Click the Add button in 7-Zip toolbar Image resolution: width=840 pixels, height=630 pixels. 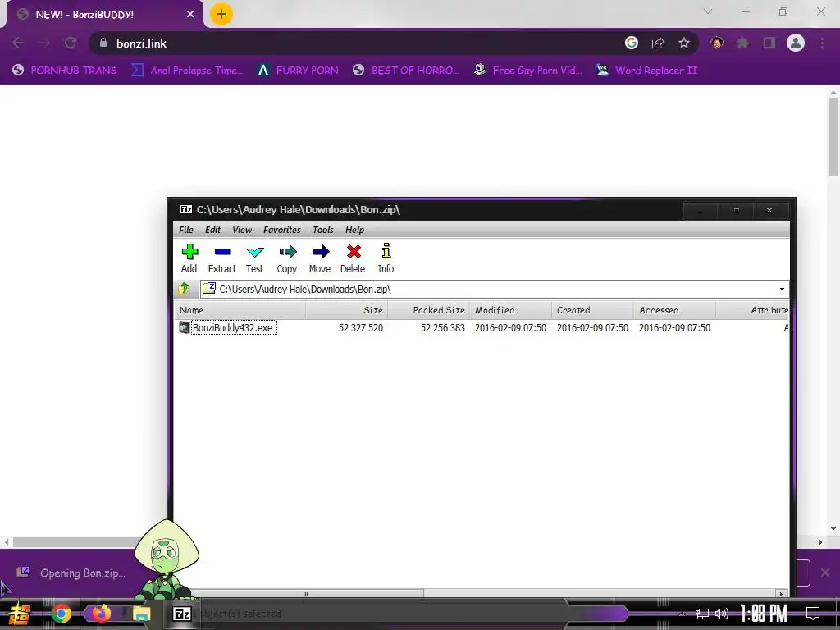coord(189,258)
